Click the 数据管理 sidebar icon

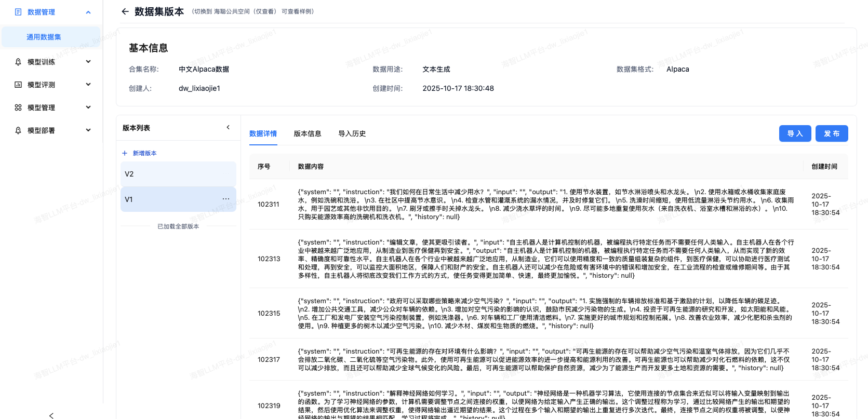(18, 12)
